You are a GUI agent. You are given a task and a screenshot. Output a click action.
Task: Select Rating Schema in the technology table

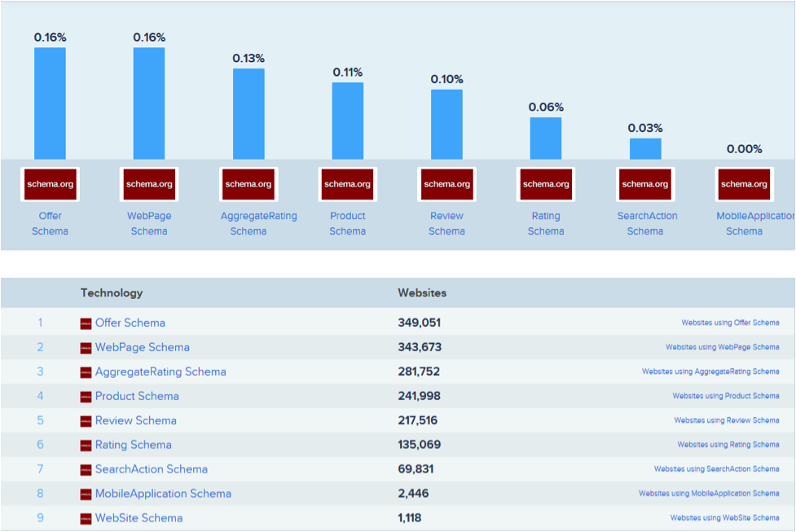pyautogui.click(x=134, y=445)
